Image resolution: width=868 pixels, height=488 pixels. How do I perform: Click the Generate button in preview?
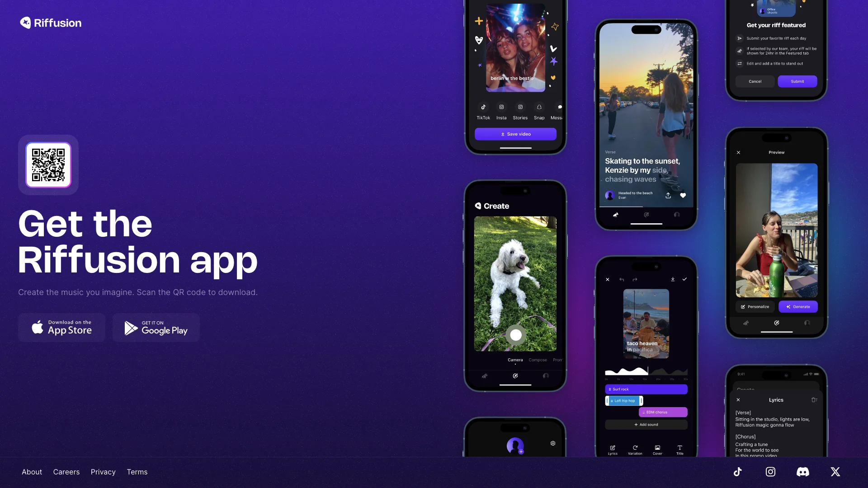[798, 306]
